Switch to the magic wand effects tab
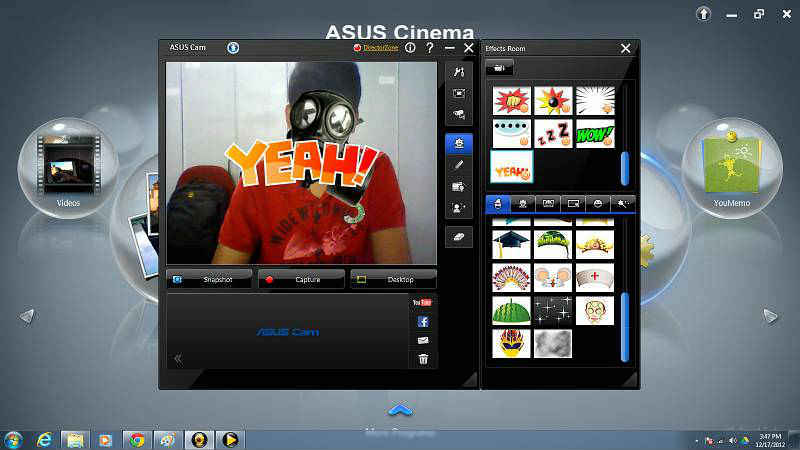The height and width of the screenshot is (450, 800). (x=623, y=204)
